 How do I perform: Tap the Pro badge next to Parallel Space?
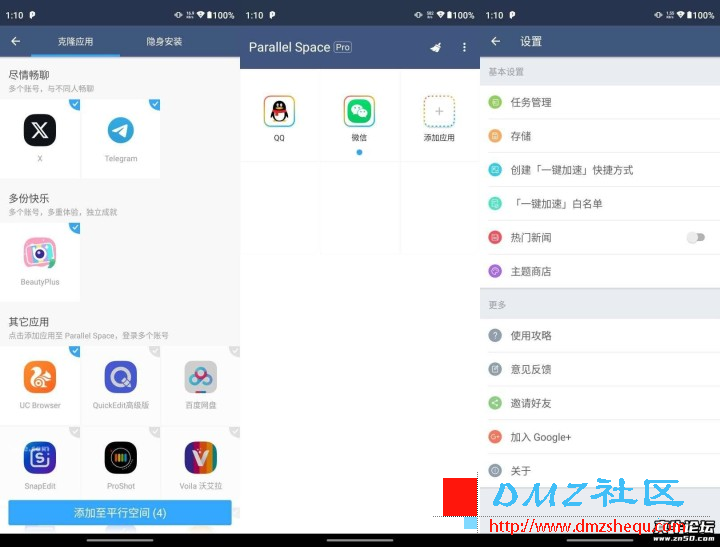[343, 47]
